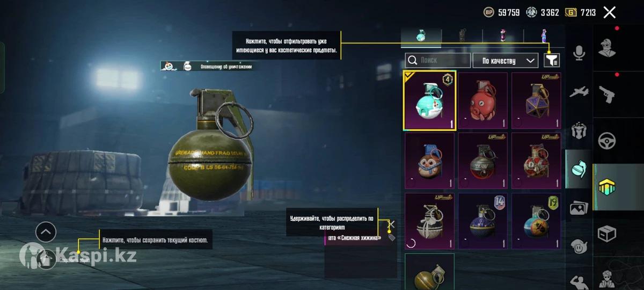
Task: Open the pistol weapons section
Action: coord(607,95)
